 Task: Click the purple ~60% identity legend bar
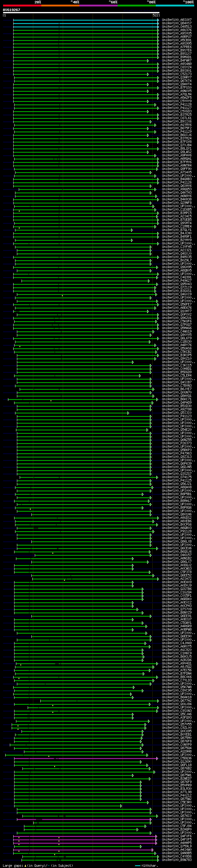98,6
